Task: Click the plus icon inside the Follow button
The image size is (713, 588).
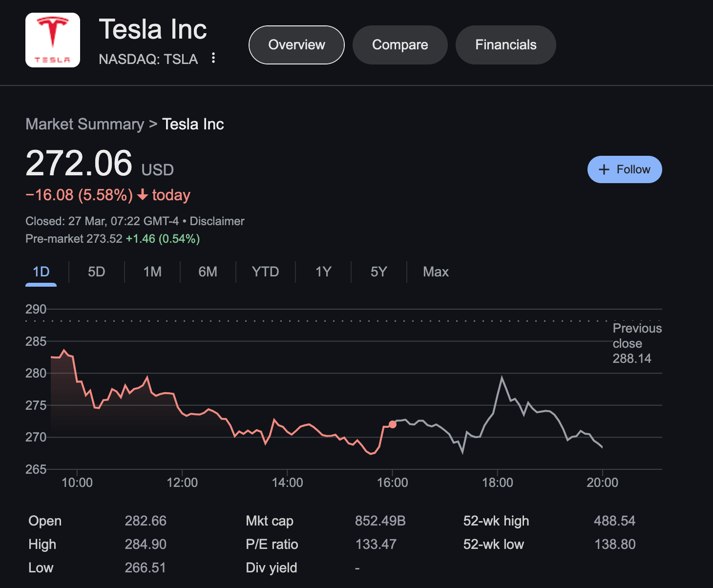Action: (604, 169)
